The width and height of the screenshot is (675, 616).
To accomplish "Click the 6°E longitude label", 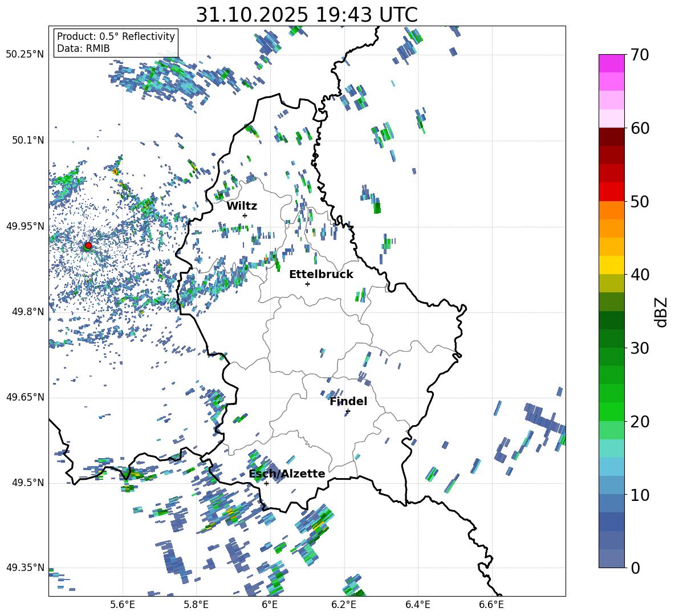I will tap(270, 605).
